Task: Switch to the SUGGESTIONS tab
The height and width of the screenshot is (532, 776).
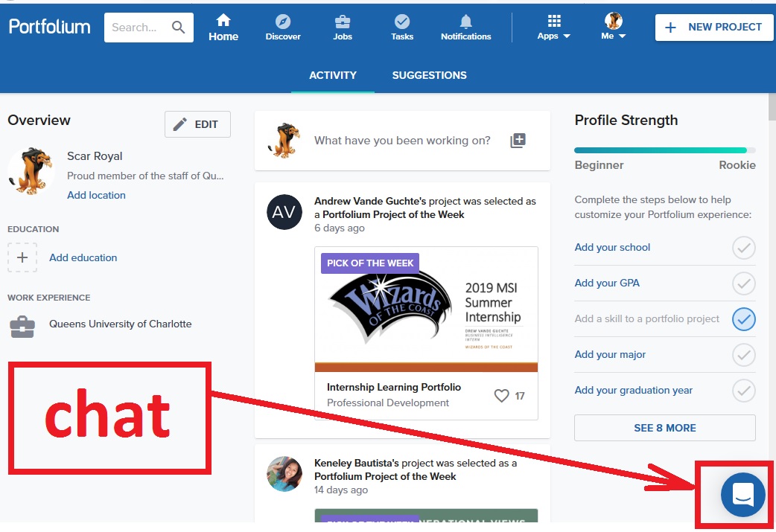Action: (x=429, y=75)
